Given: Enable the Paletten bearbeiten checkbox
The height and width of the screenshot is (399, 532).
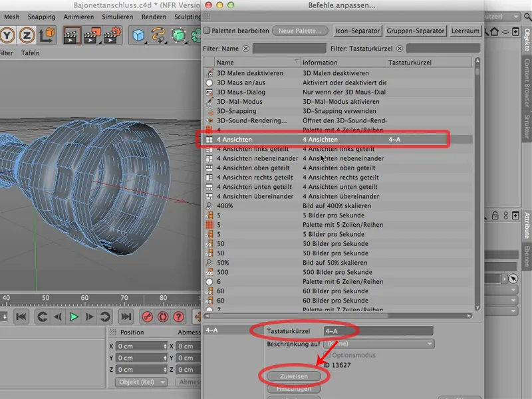Looking at the screenshot, I should 209,31.
